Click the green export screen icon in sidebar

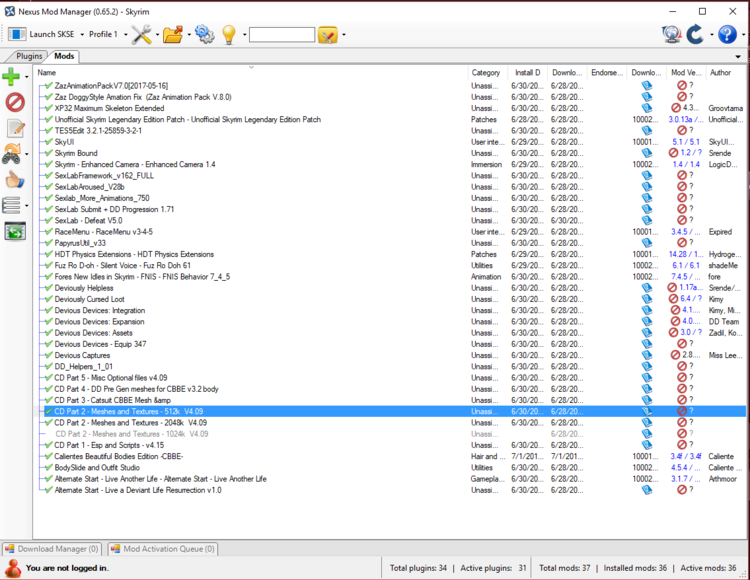coord(15,231)
